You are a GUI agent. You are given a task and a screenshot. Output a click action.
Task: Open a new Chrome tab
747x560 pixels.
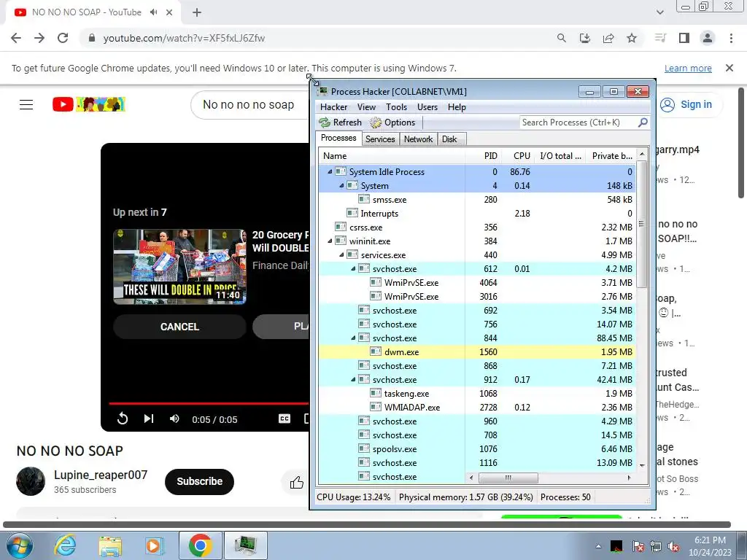tap(197, 12)
